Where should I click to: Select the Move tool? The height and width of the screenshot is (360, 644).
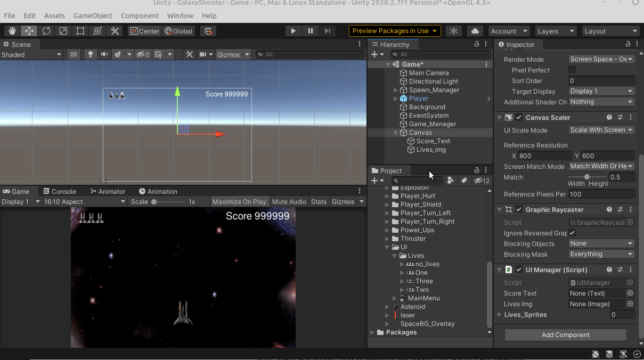pyautogui.click(x=29, y=31)
